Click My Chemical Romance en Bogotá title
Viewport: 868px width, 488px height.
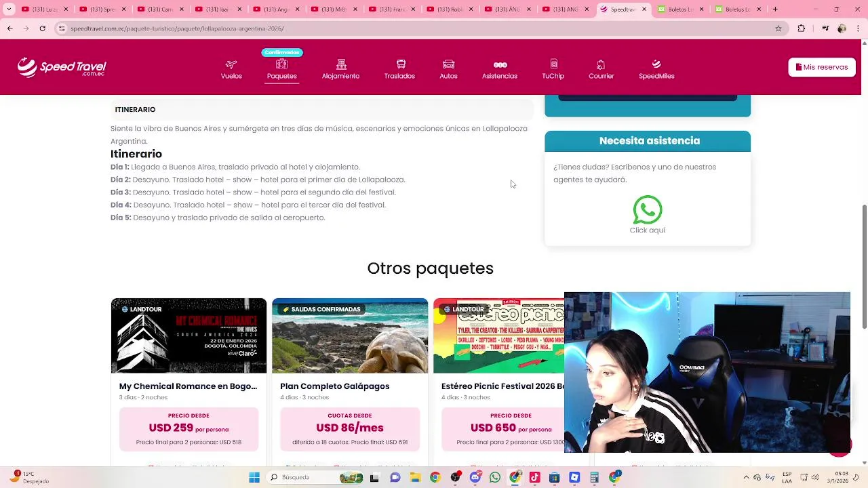point(188,386)
